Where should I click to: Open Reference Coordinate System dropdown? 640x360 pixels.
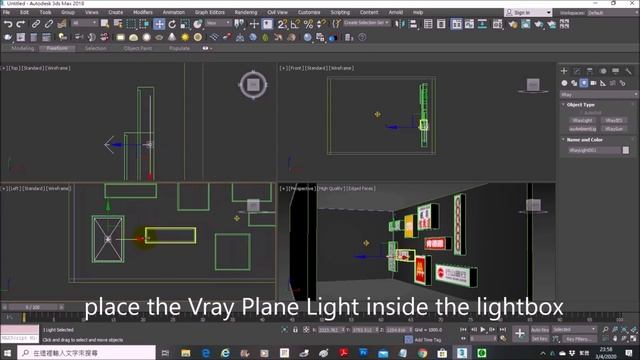(219, 23)
